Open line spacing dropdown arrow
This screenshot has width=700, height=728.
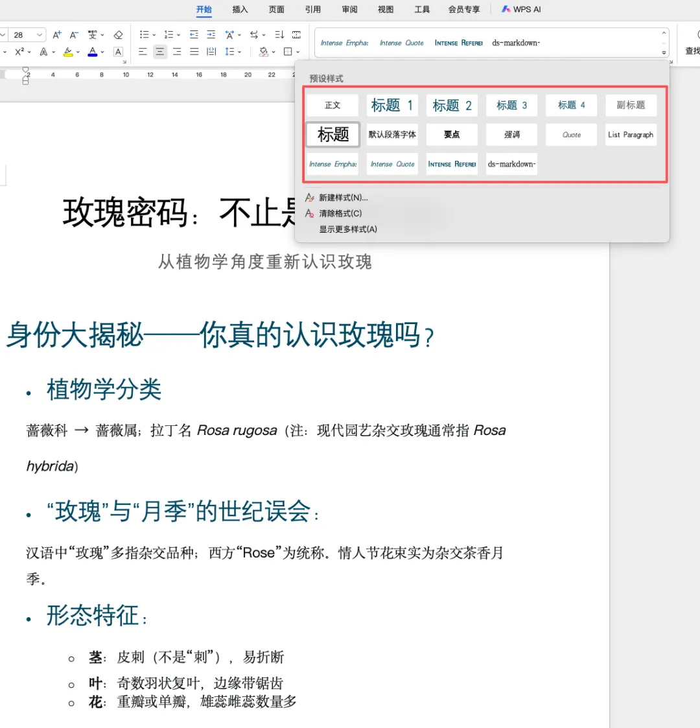tap(240, 52)
